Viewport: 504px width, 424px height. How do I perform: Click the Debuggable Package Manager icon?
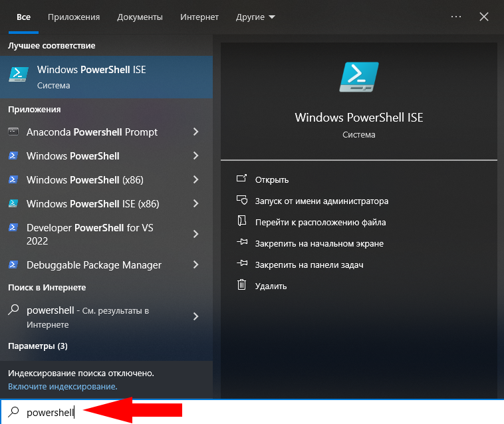click(x=13, y=265)
